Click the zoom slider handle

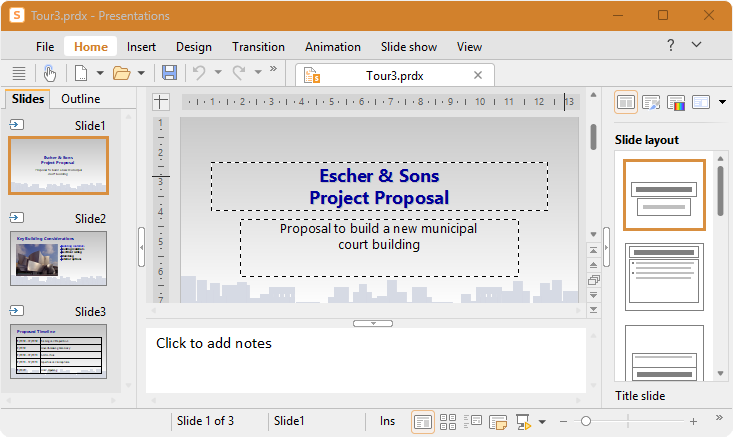[x=586, y=422]
